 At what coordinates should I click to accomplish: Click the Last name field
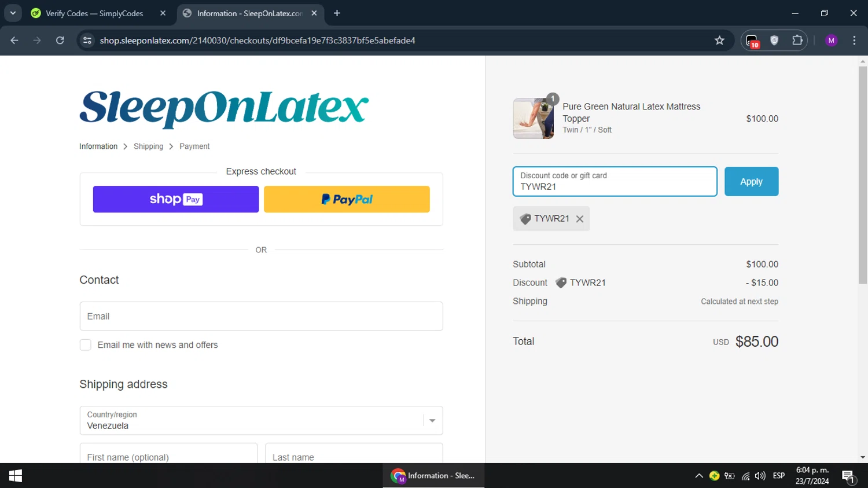point(354,453)
